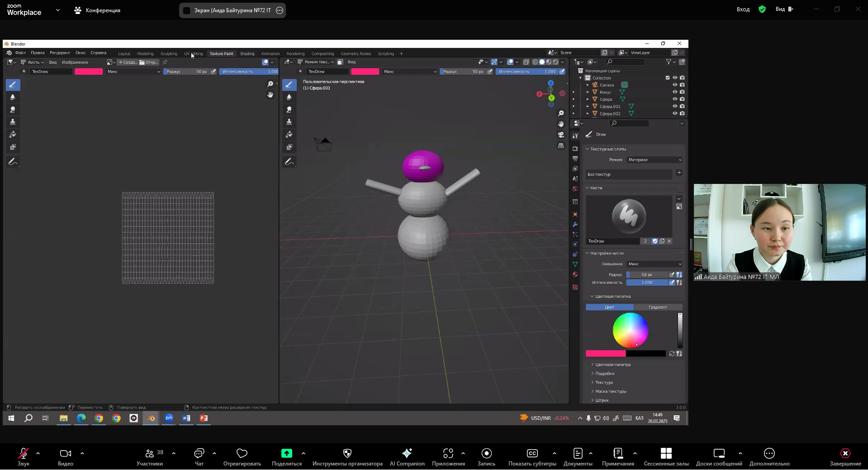Add a texture slot with plus button
The width and height of the screenshot is (868, 470).
coord(679,173)
